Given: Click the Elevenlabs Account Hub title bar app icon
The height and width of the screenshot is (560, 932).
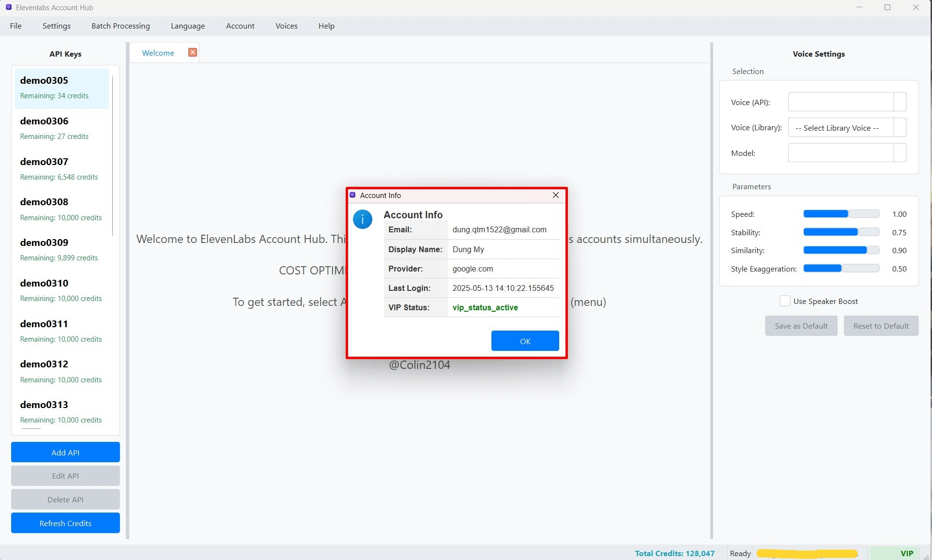Looking at the screenshot, I should click(8, 7).
